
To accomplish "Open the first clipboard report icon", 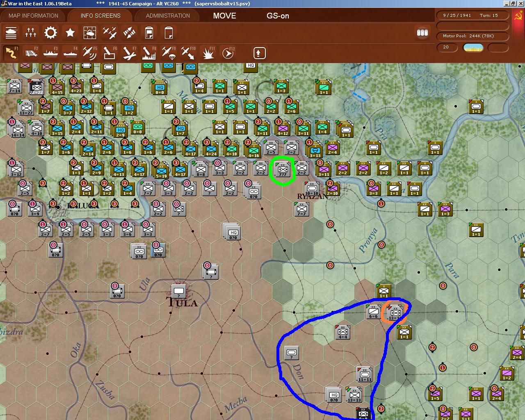I will click(x=149, y=32).
